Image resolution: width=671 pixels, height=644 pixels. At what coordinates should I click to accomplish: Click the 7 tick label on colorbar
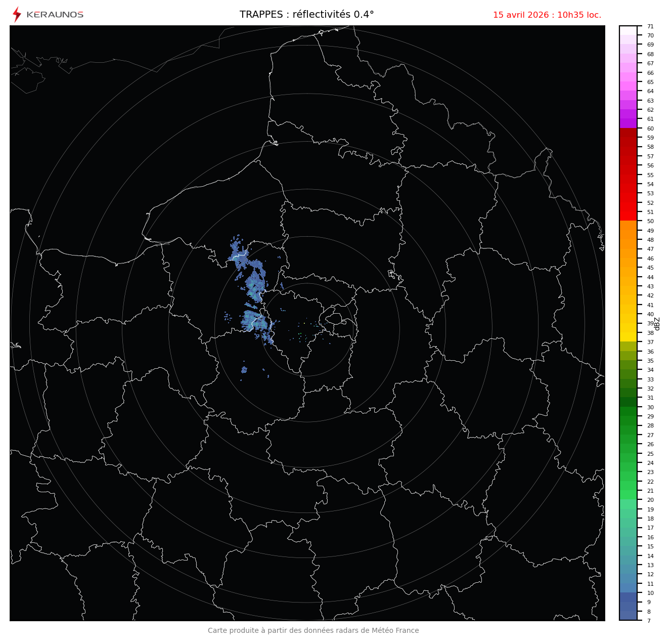[649, 621]
